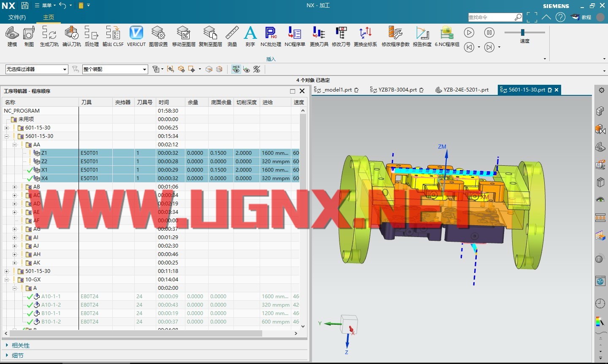Adjust the 速度 speed slider
608x364 pixels.
[523, 32]
